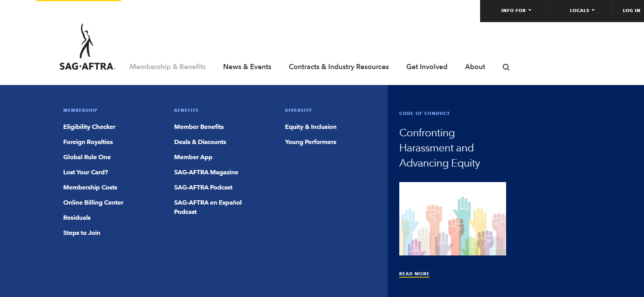Click the DIVERSITY column heading
Viewport: 644px width, 297px height.
click(x=298, y=110)
